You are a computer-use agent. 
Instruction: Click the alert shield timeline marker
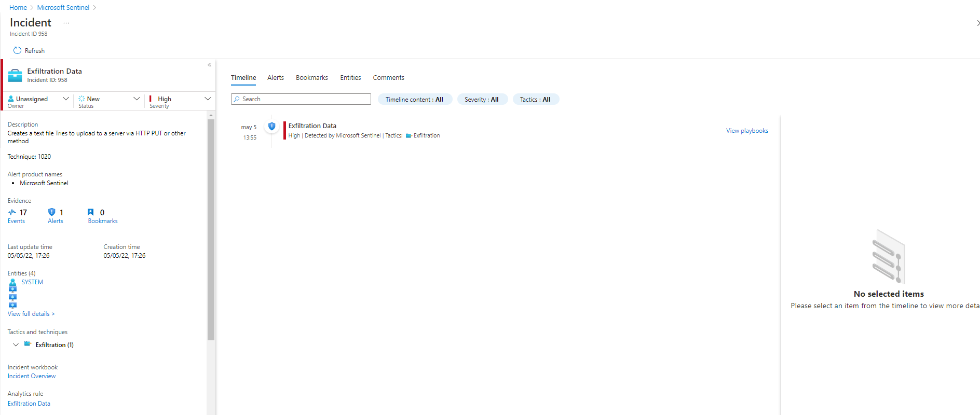(271, 126)
